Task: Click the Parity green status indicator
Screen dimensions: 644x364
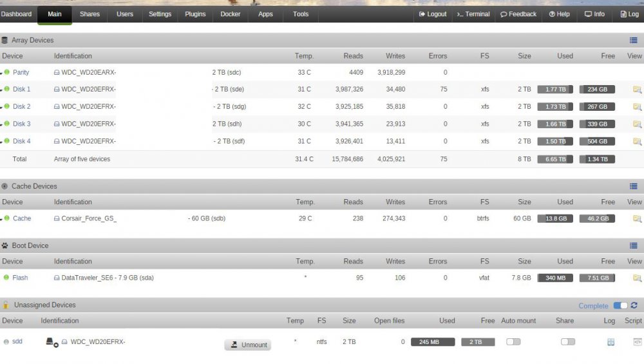Action: pos(6,72)
